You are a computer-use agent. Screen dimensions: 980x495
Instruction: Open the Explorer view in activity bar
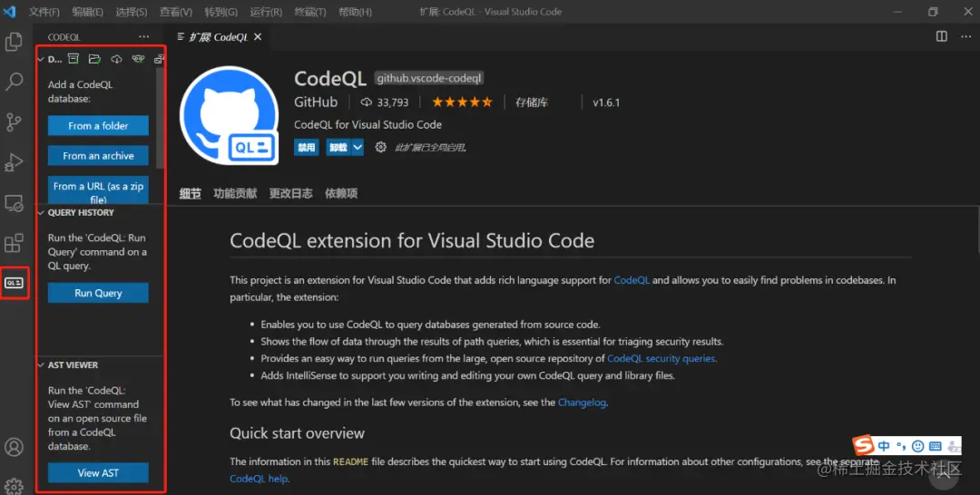pyautogui.click(x=14, y=43)
